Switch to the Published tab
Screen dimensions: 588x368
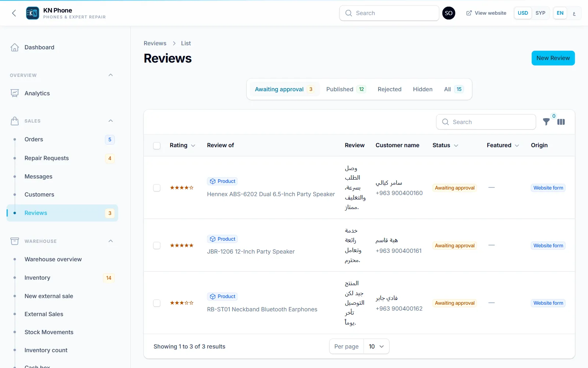pyautogui.click(x=346, y=89)
